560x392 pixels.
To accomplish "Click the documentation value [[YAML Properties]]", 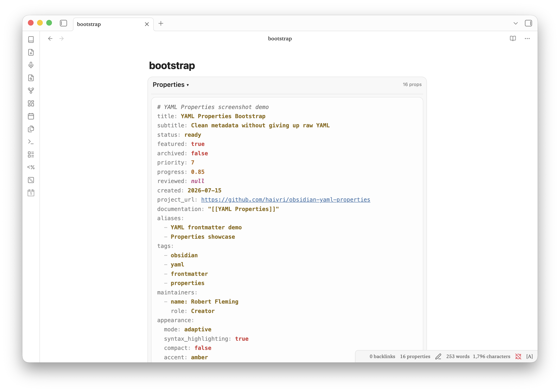I will tap(243, 209).
